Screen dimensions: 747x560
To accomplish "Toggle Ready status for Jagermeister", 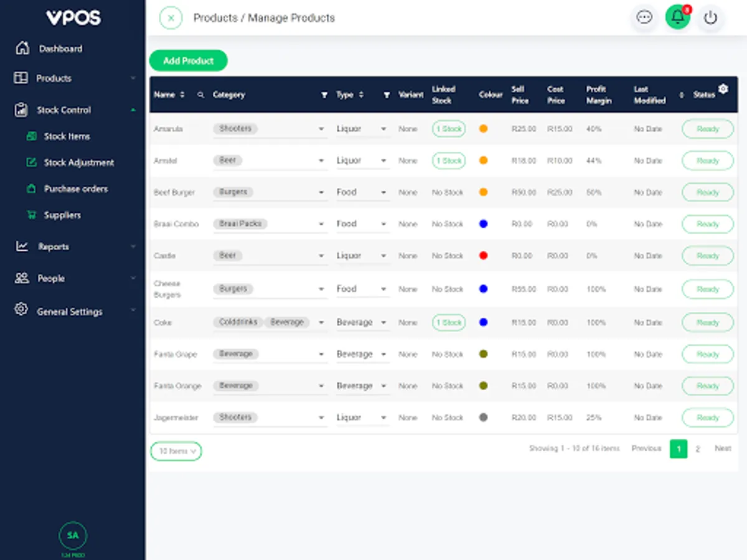I will coord(708,418).
